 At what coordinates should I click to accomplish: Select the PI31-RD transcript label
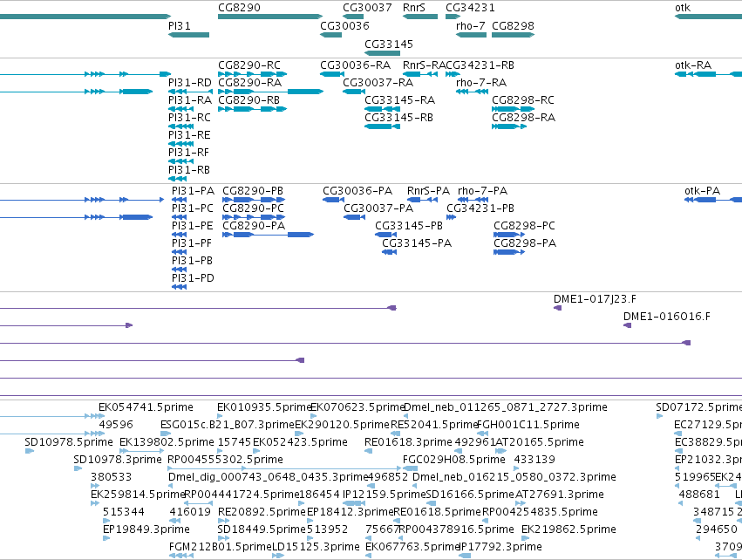pos(190,83)
